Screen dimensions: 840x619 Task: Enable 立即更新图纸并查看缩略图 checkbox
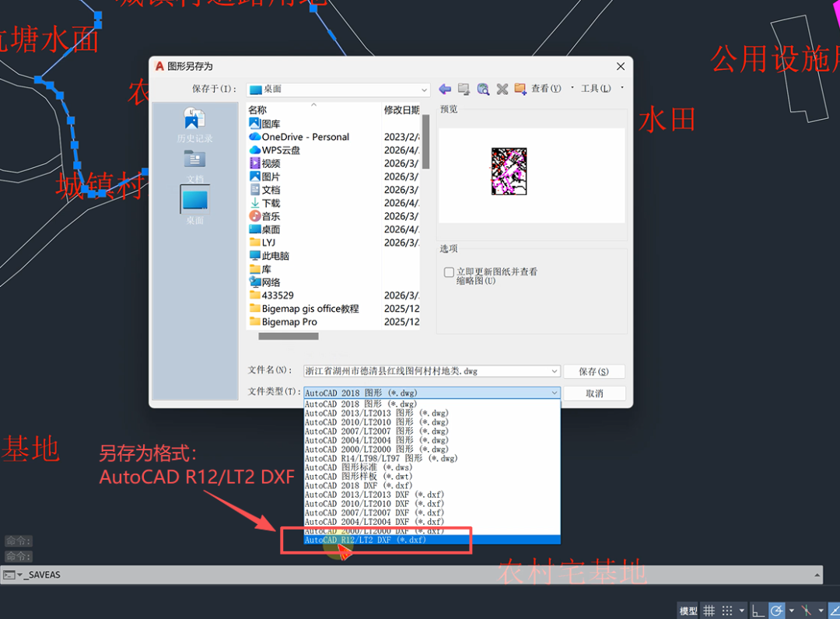449,272
